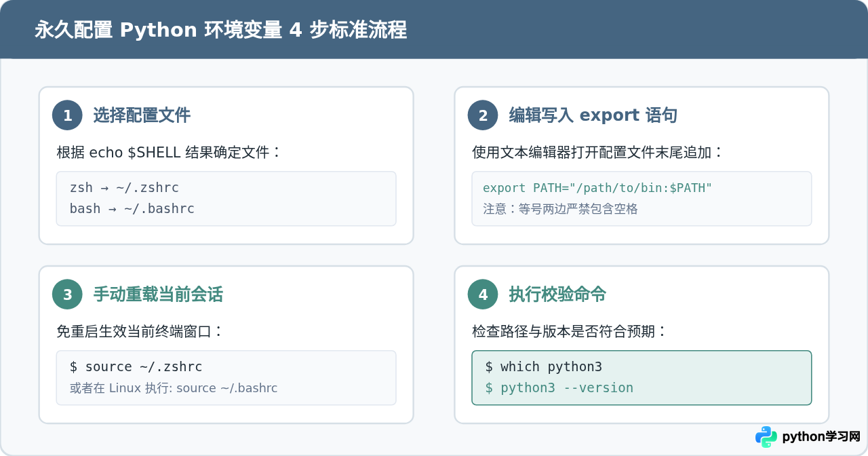Click the text 使用文本编辑器打开配置文件末尾追加
Viewport: 868px width, 456px height.
[598, 152]
